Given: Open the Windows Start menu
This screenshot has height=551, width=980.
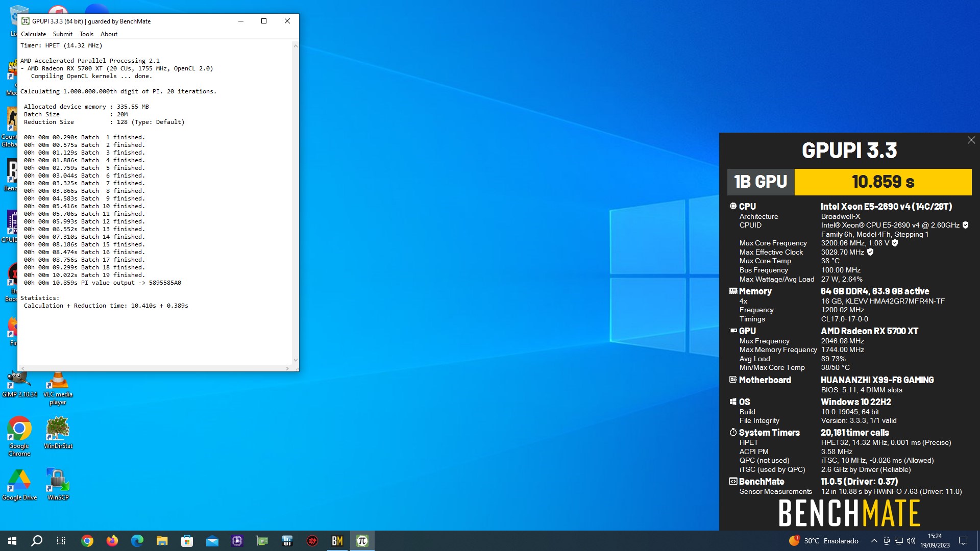Looking at the screenshot, I should [12, 541].
